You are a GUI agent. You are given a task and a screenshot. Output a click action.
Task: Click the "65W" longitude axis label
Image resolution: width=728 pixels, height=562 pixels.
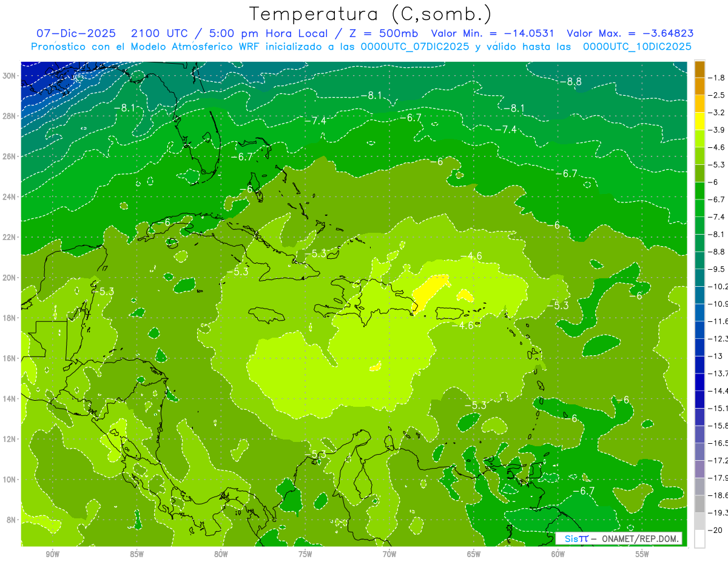pos(474,554)
